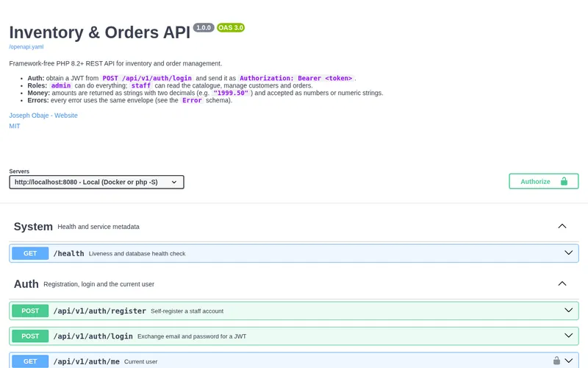Expand the POST /api/v1/auth/register arrow
Viewport: 588px width, 368px height.
pyautogui.click(x=568, y=310)
